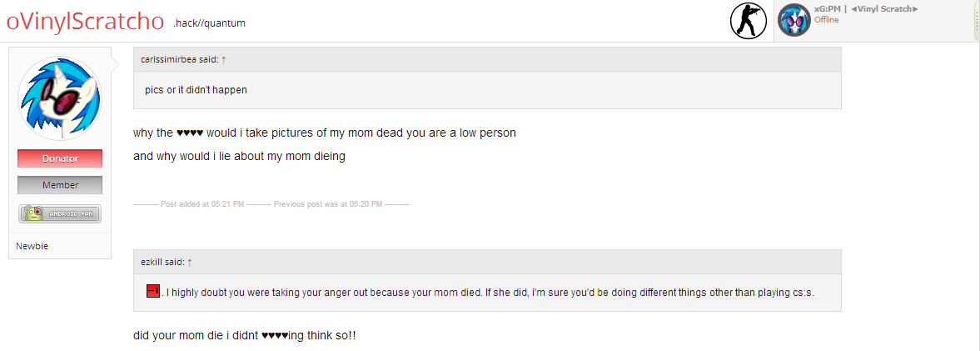Click the Counter-Strike soldier icon
980x351 pixels.
click(x=747, y=21)
